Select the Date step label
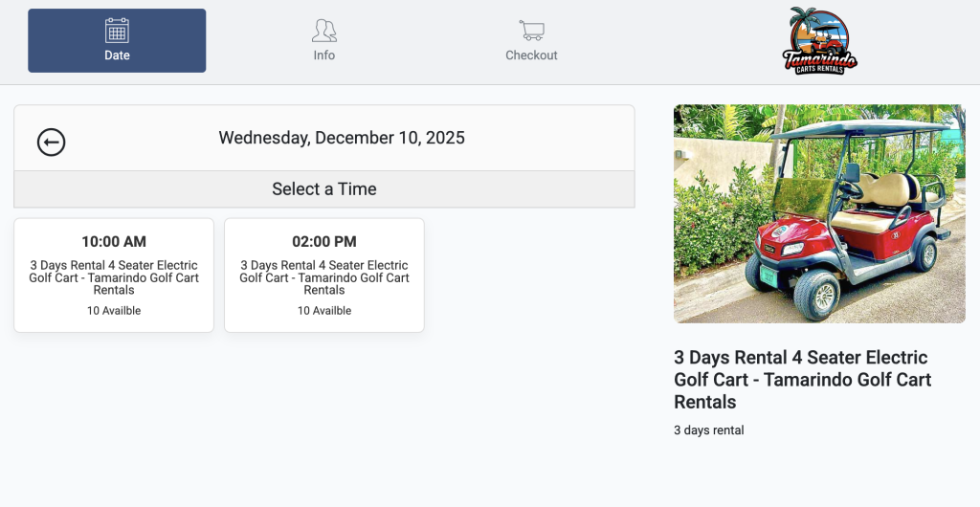980x507 pixels. (x=117, y=55)
